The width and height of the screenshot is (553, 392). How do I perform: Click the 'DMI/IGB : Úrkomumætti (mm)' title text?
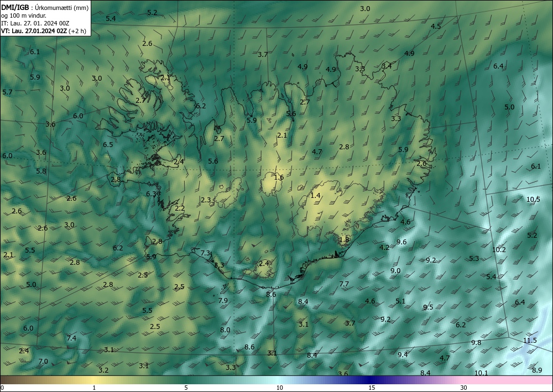pos(45,7)
